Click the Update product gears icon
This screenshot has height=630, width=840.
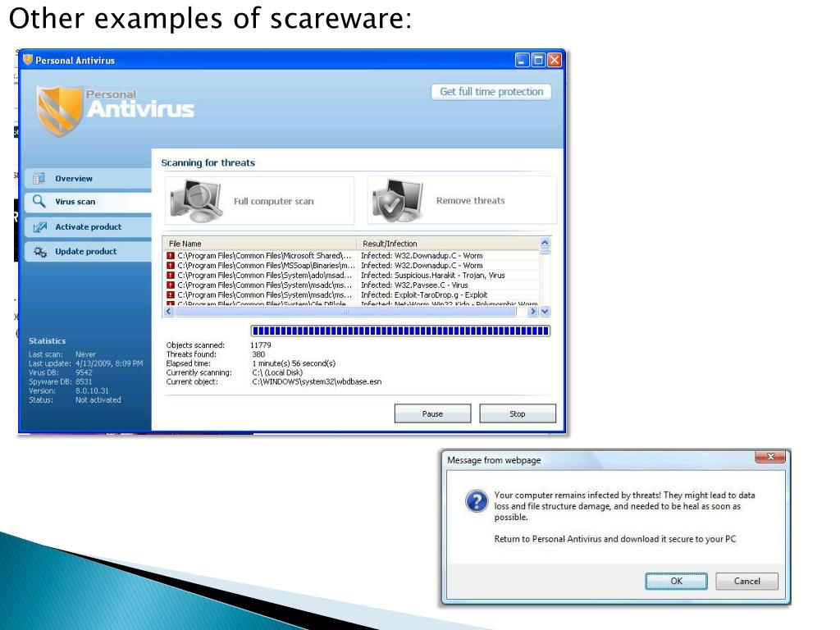coord(40,252)
